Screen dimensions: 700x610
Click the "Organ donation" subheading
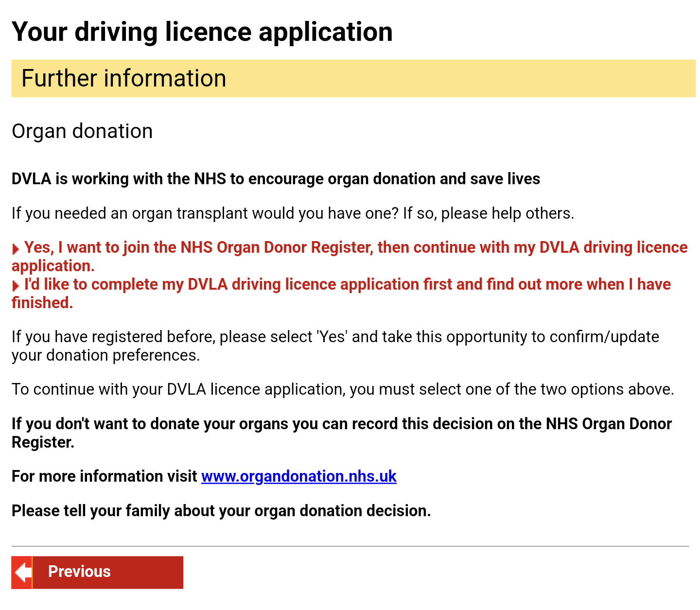point(82,131)
